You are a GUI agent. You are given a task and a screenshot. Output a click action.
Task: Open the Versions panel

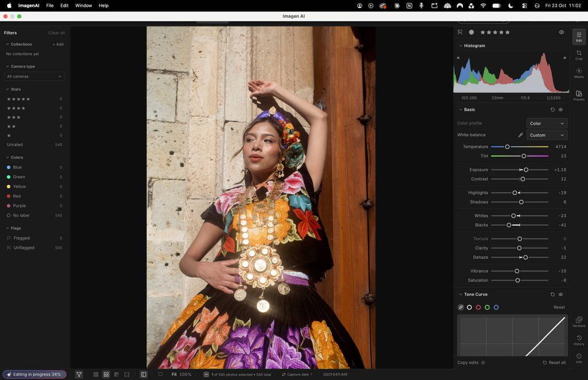579,321
